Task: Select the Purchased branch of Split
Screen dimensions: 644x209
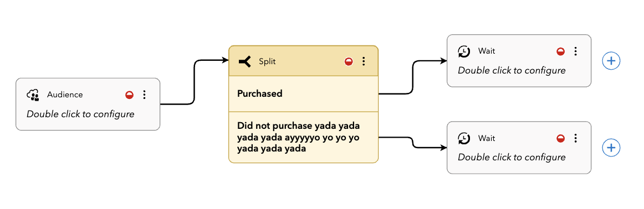Action: (x=303, y=94)
